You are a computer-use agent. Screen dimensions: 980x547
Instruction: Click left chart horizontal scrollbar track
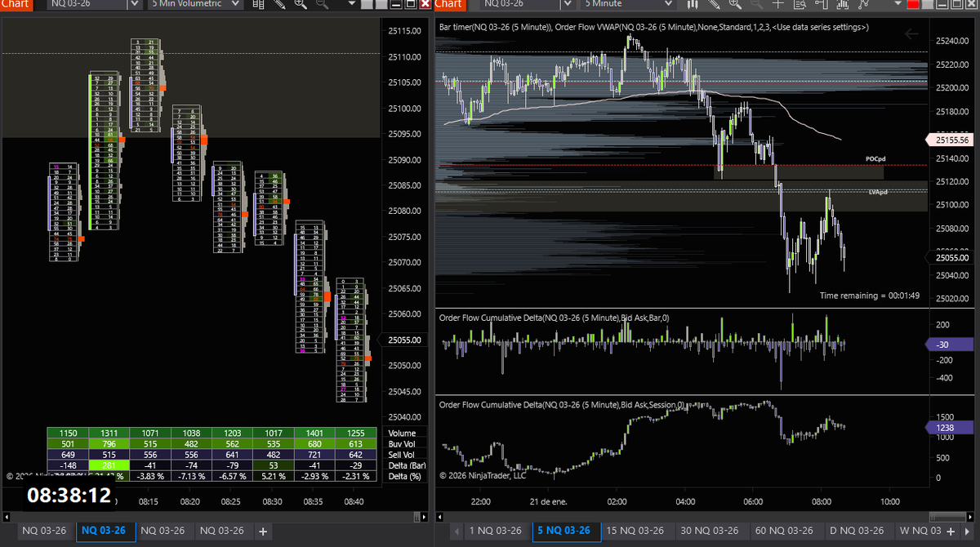coord(214,517)
